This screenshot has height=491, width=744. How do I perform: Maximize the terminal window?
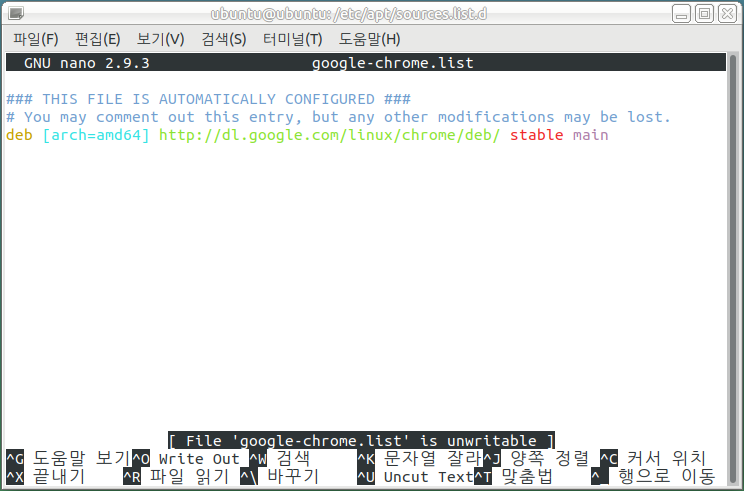click(x=704, y=14)
